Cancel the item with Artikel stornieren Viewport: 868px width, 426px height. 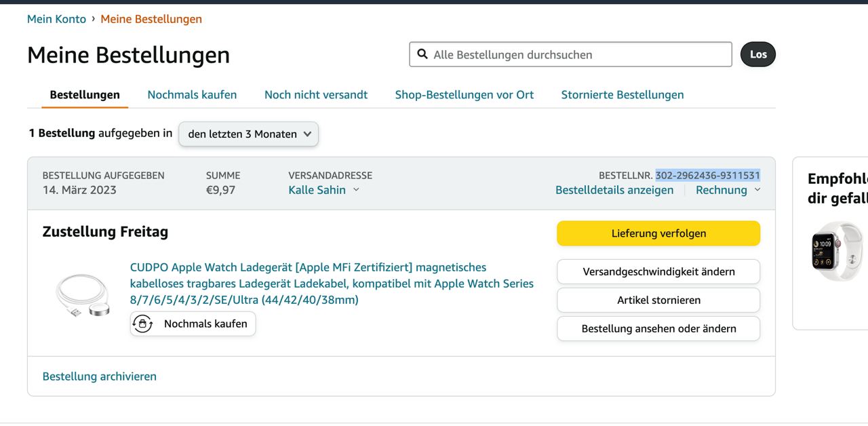(658, 300)
